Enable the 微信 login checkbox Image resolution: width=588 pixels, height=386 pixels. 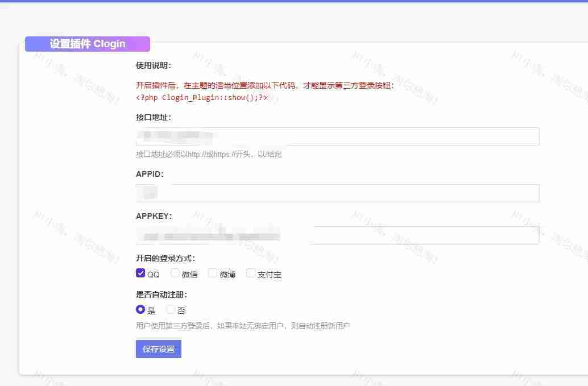pyautogui.click(x=175, y=273)
